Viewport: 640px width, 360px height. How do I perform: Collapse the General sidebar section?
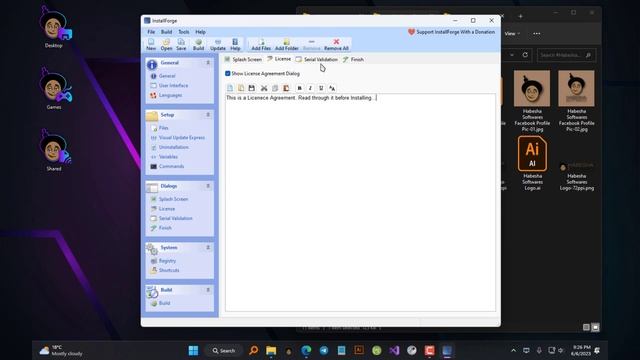pos(208,63)
